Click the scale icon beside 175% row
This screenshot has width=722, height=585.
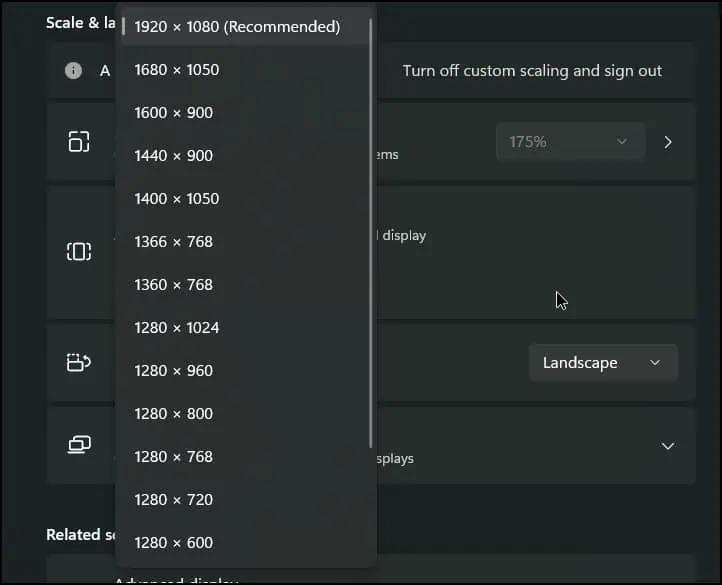pyautogui.click(x=78, y=142)
